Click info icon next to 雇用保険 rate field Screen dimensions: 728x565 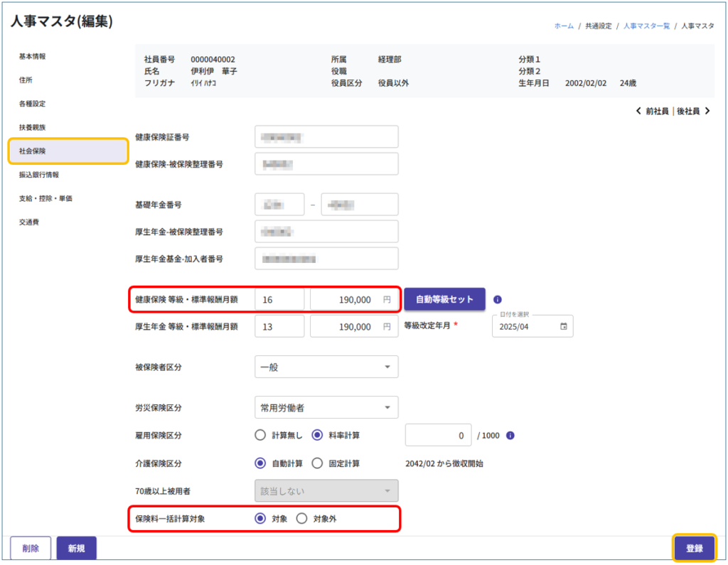click(510, 436)
